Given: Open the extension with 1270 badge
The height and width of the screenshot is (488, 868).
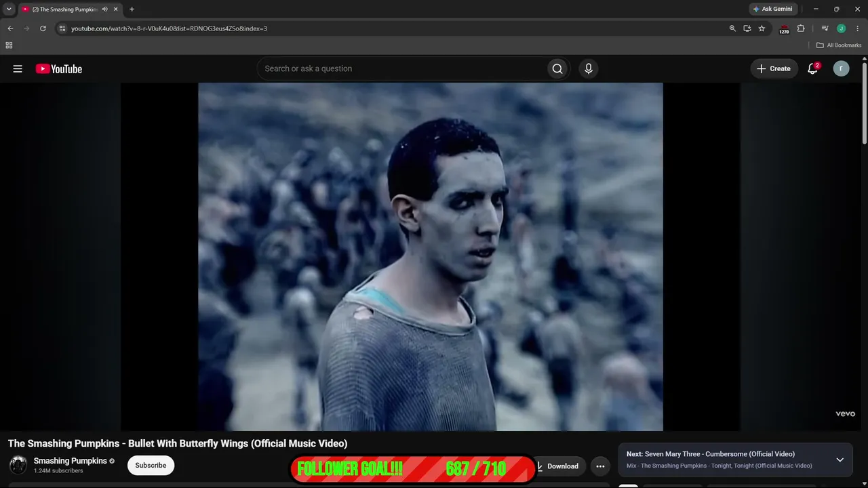Looking at the screenshot, I should (x=784, y=28).
